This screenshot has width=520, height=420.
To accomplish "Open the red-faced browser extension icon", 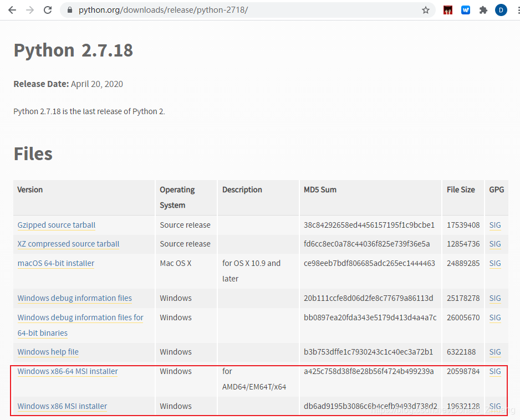I will tap(448, 11).
